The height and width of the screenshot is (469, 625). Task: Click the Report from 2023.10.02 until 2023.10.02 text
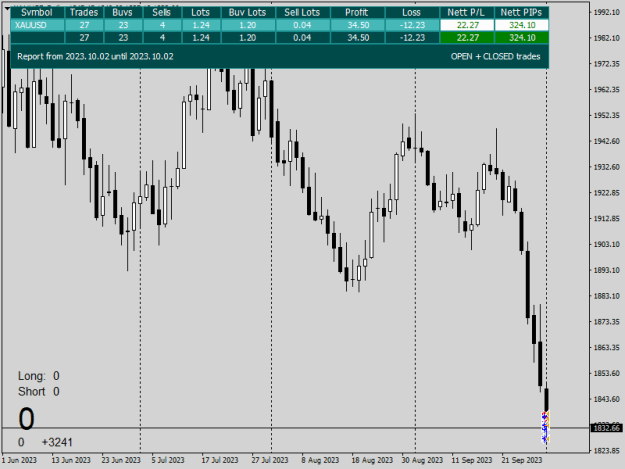tap(95, 57)
